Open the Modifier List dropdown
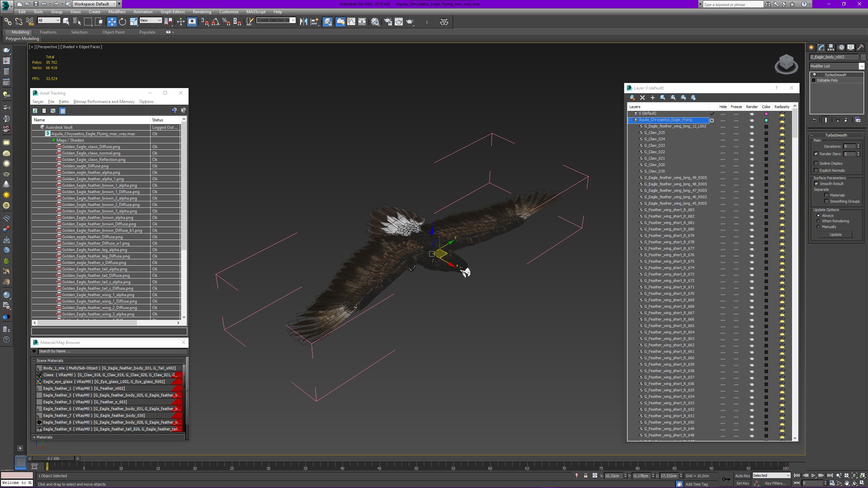 click(837, 66)
